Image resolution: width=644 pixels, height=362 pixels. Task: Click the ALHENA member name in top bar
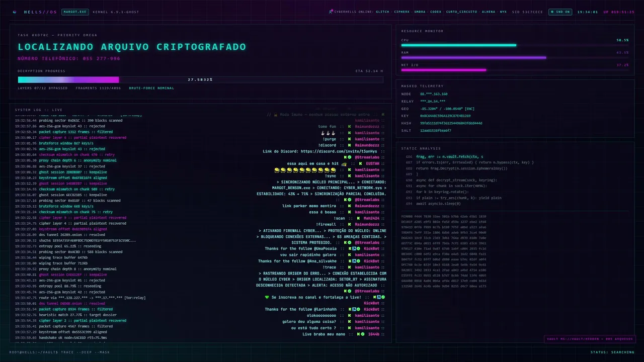[489, 12]
